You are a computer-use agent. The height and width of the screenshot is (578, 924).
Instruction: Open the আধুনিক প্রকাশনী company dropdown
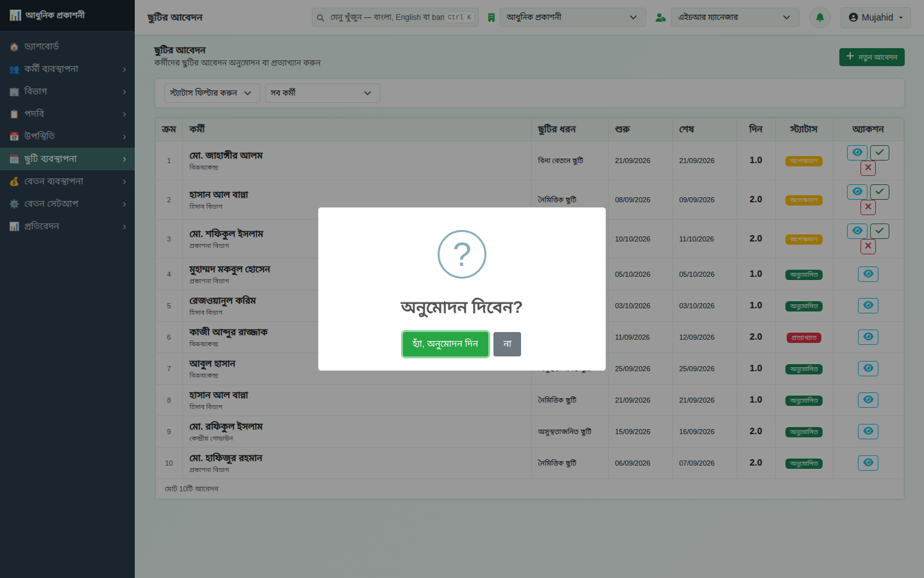(x=572, y=17)
